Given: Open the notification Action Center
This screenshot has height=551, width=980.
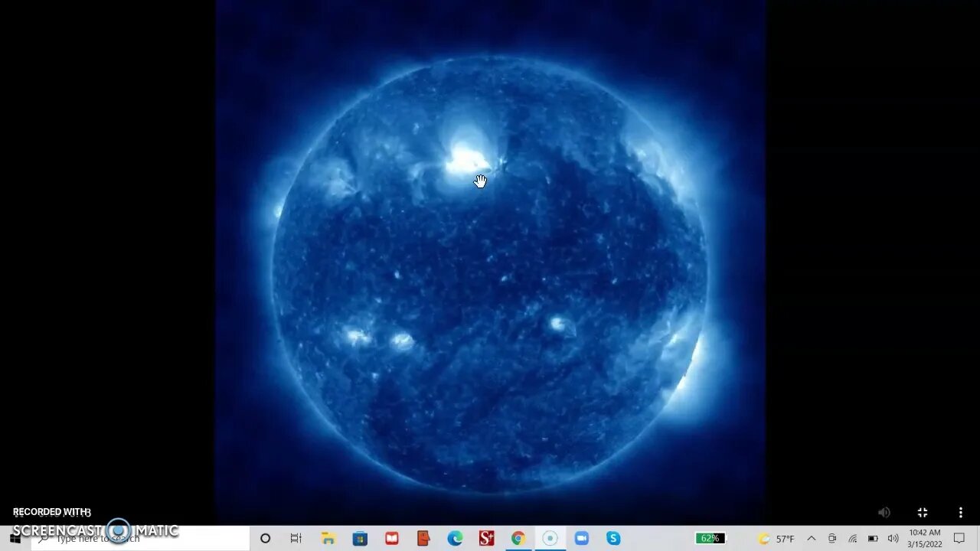Looking at the screenshot, I should pyautogui.click(x=959, y=539).
